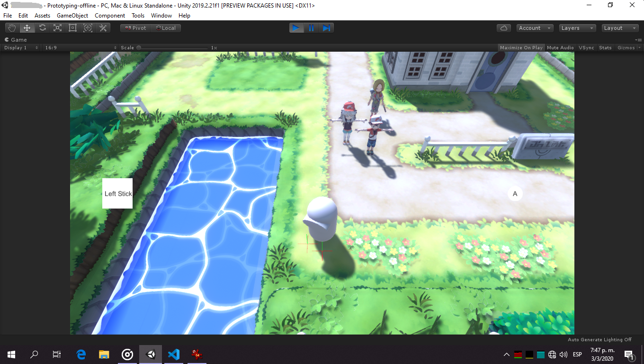
Task: Click the Left Stick on-screen control
Action: (x=117, y=193)
